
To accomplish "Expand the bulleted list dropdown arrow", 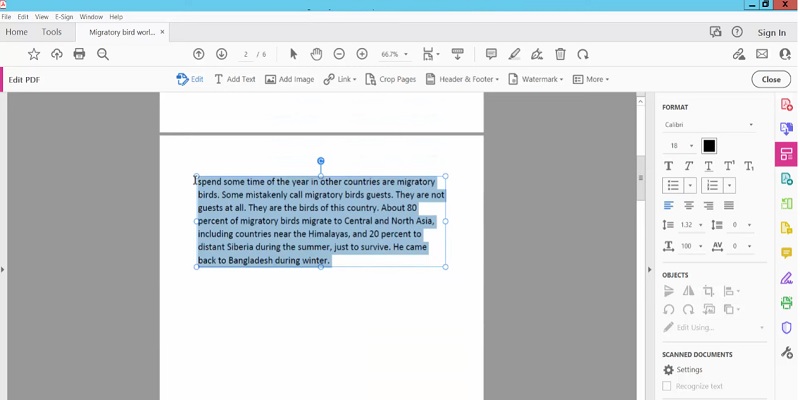I will pos(690,185).
